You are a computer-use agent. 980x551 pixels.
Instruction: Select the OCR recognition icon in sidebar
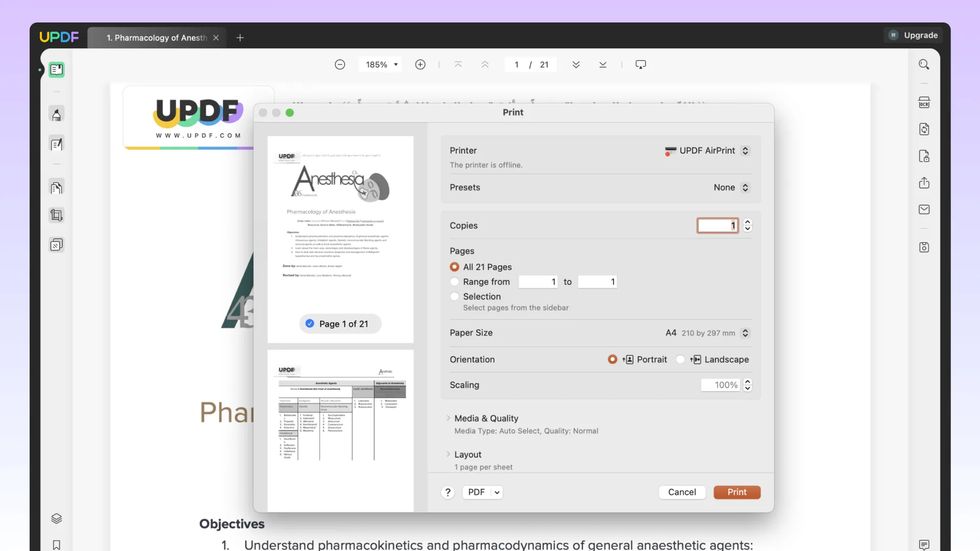tap(924, 102)
